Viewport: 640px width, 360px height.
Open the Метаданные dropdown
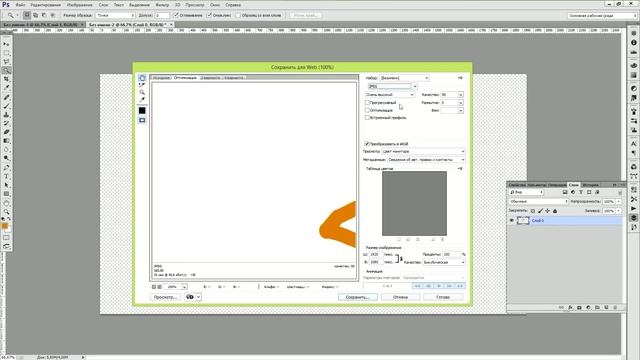[x=426, y=160]
